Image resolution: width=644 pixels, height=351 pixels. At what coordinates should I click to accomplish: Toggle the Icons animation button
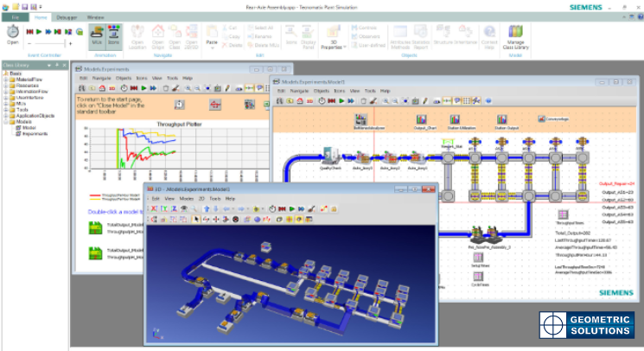(113, 35)
